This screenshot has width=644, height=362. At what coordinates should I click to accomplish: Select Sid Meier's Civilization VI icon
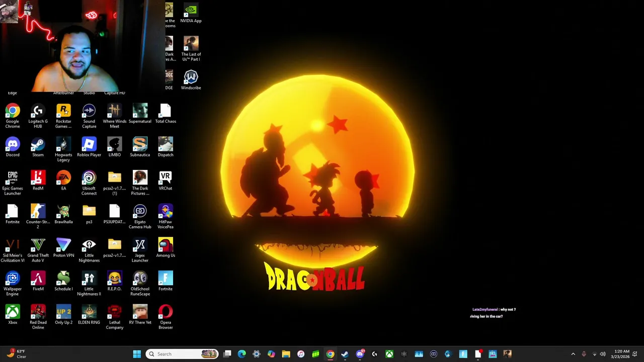(13, 250)
